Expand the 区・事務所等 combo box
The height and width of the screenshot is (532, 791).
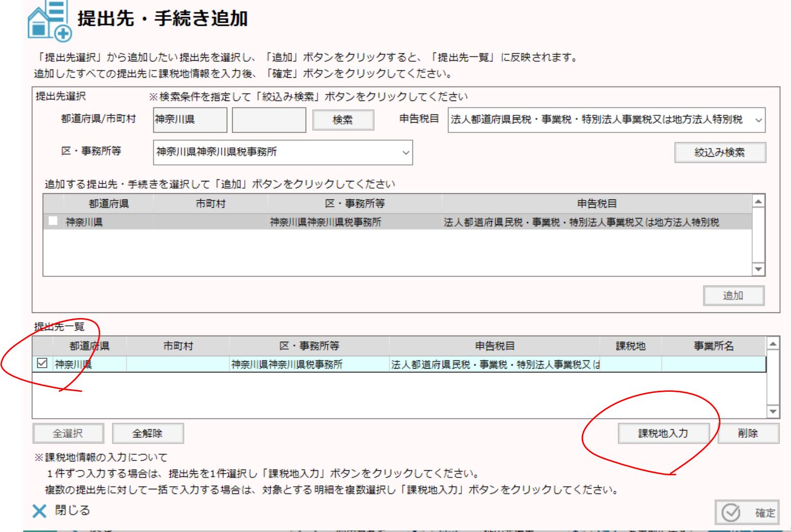pos(406,153)
